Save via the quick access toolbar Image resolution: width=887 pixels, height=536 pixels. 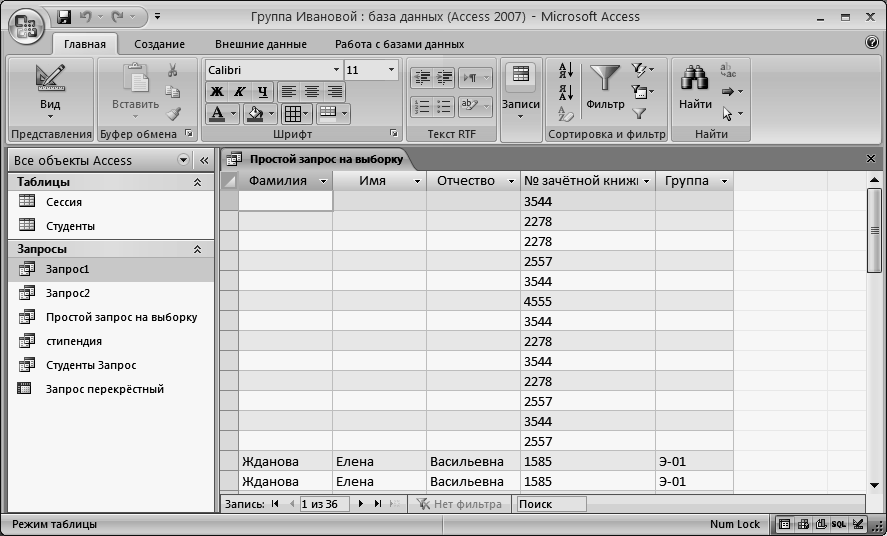pyautogui.click(x=64, y=16)
